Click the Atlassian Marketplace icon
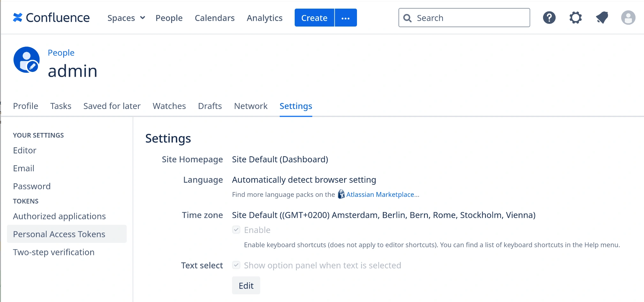Screen dimensions: 644x302 [341, 194]
